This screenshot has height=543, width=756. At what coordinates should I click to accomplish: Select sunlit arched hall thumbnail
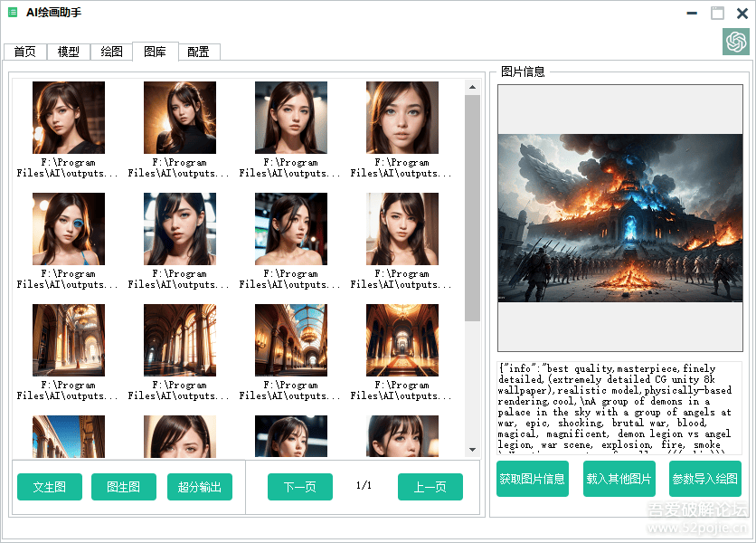tap(69, 340)
